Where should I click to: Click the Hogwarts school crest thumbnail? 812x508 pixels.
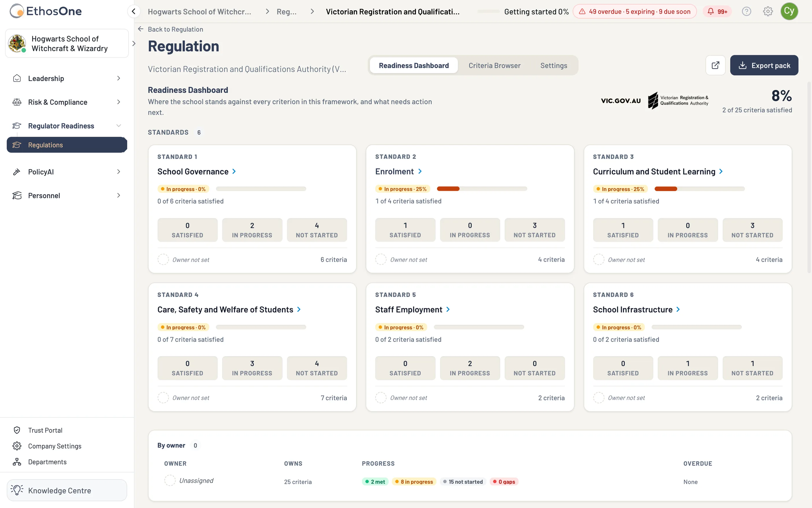[17, 43]
